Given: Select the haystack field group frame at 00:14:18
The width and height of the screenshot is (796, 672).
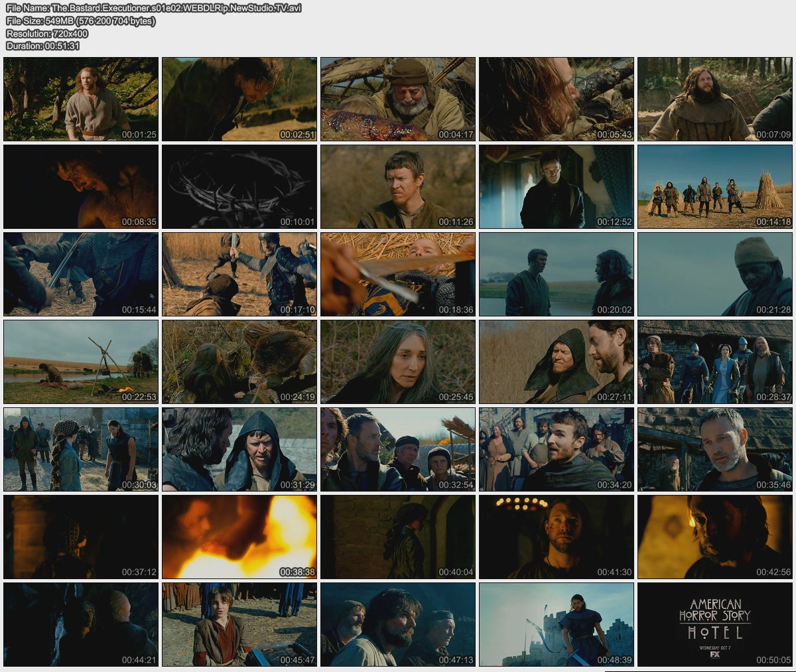Looking at the screenshot, I should (x=715, y=186).
